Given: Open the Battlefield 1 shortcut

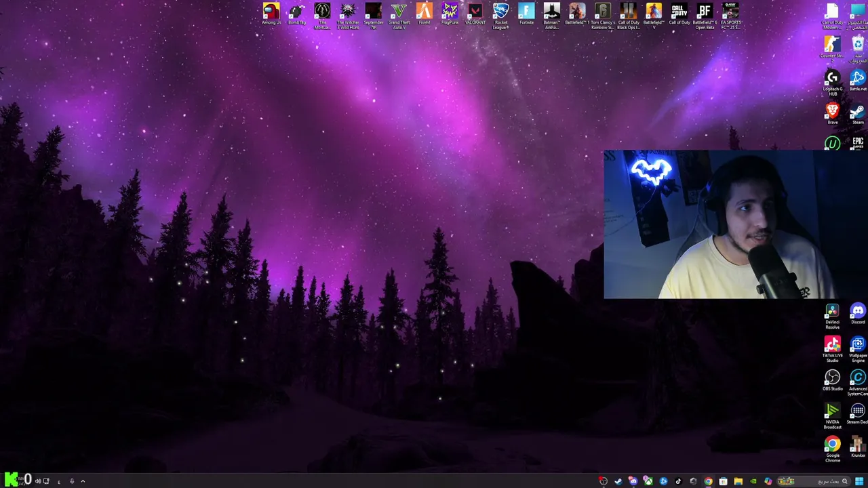Looking at the screenshot, I should (x=577, y=14).
